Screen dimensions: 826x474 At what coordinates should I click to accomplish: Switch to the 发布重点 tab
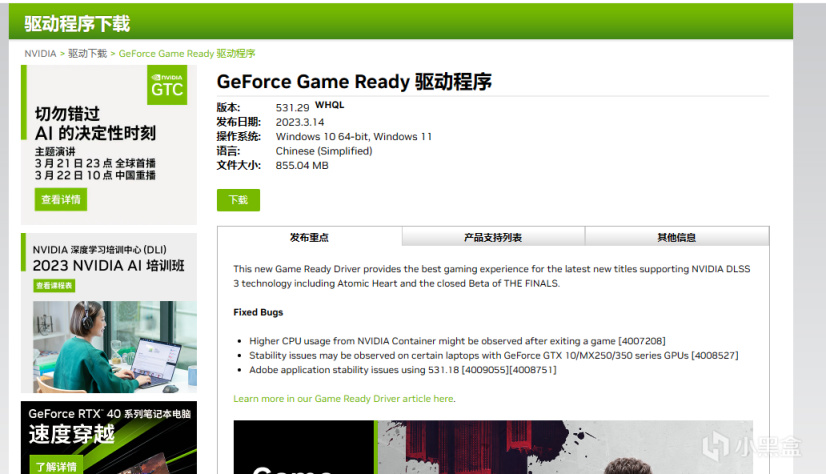[309, 238]
